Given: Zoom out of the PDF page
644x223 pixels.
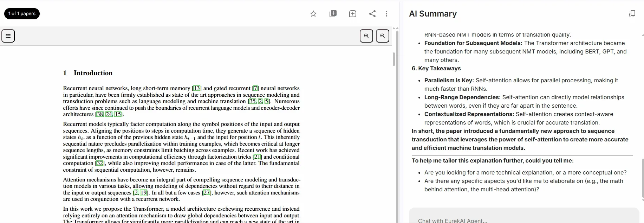Looking at the screenshot, I should 383,36.
